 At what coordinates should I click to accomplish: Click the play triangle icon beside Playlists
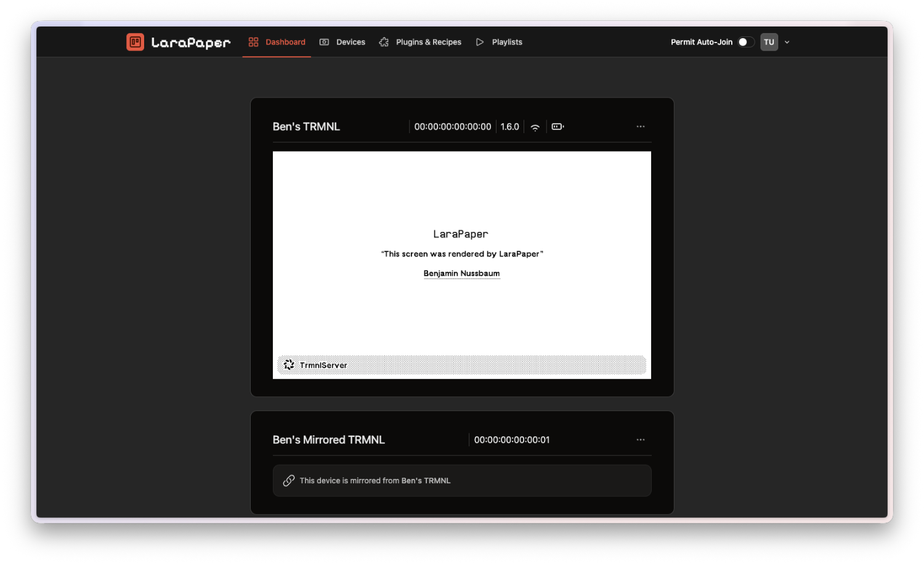(x=480, y=41)
